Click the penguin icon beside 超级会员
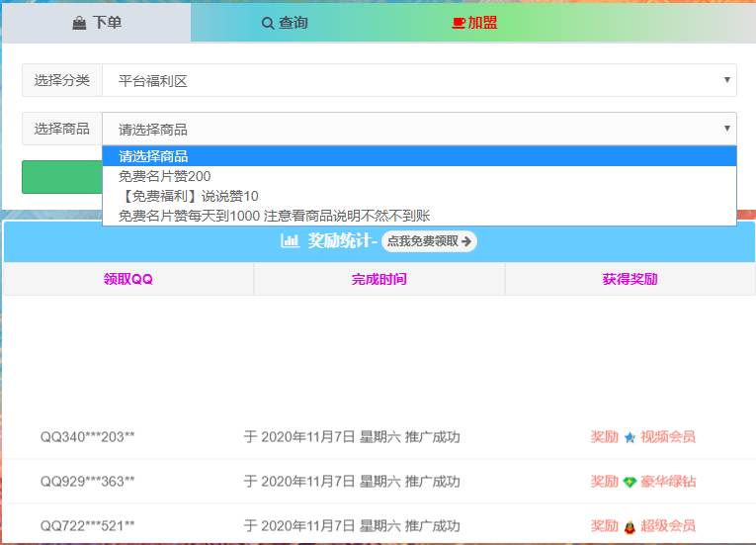This screenshot has width=756, height=545. (630, 526)
